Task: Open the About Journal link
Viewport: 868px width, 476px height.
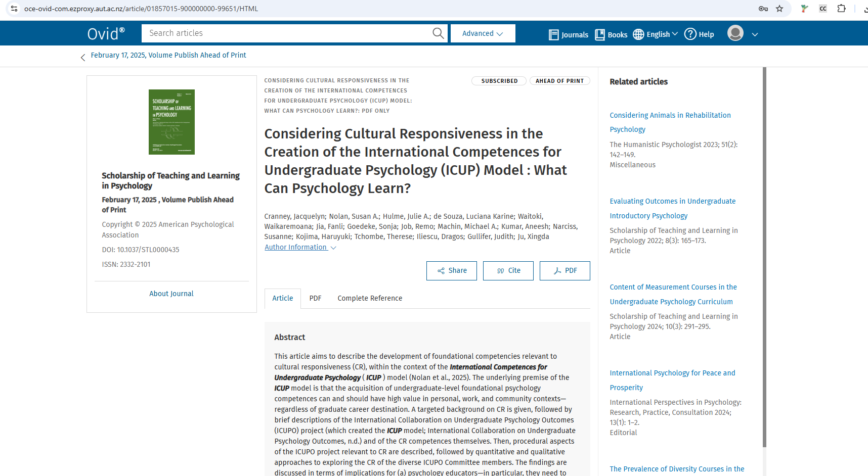Action: pos(171,294)
